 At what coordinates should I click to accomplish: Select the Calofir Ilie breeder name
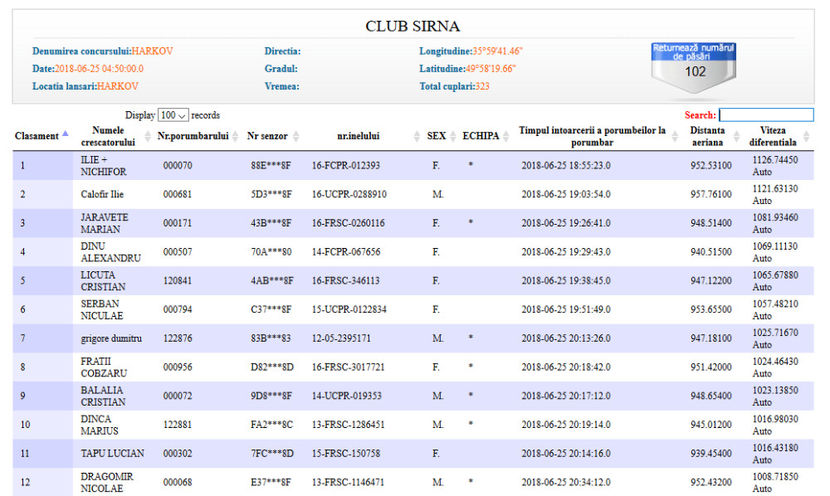(105, 194)
